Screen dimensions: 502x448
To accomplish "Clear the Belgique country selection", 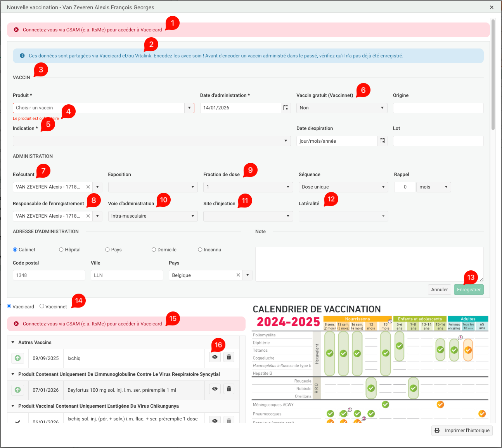I will pyautogui.click(x=238, y=275).
